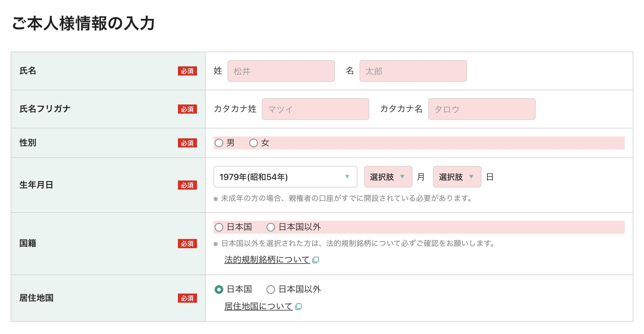The image size is (644, 334).
Task: Focus the 名 first name field
Action: click(413, 71)
